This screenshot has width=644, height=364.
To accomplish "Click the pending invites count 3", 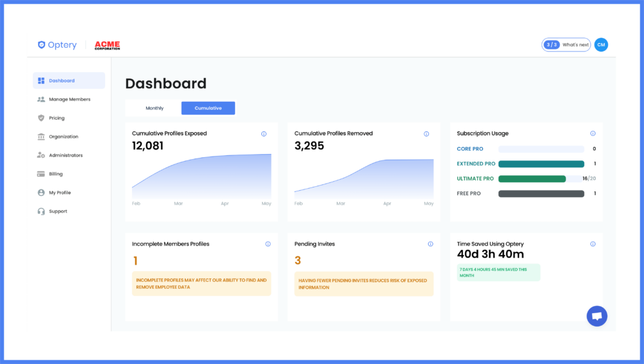I will pos(298,260).
